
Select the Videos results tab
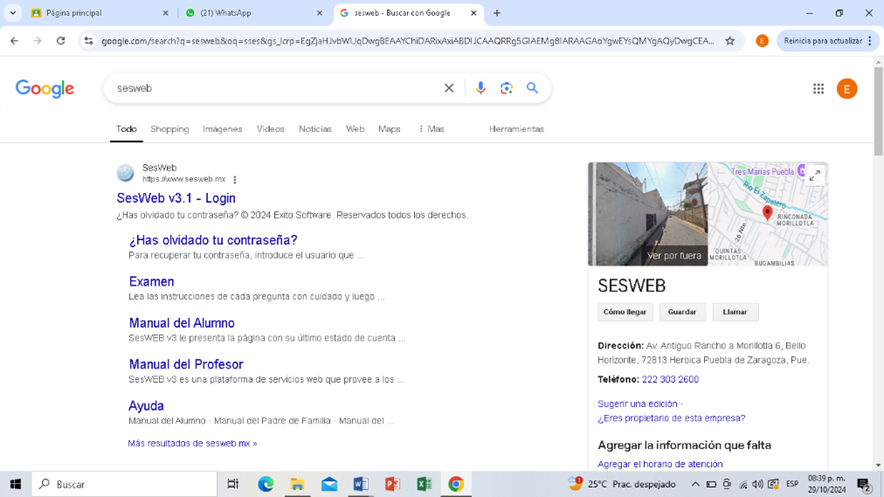[271, 129]
